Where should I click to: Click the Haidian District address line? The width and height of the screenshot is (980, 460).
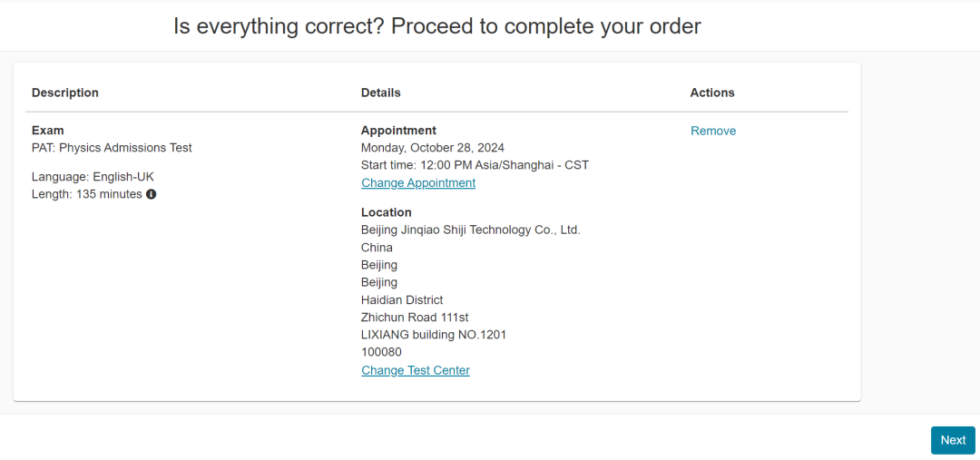[402, 300]
